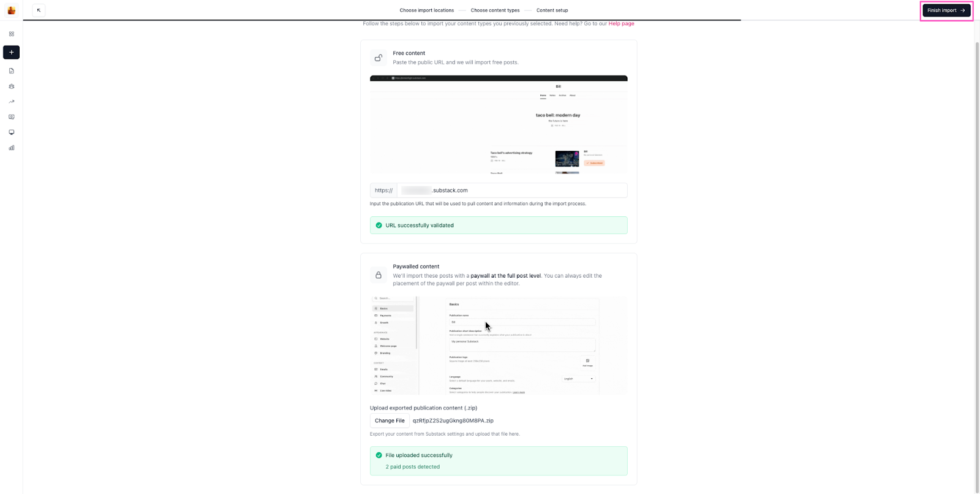The image size is (980, 494).
Task: Select the Content setup step
Action: [x=552, y=10]
